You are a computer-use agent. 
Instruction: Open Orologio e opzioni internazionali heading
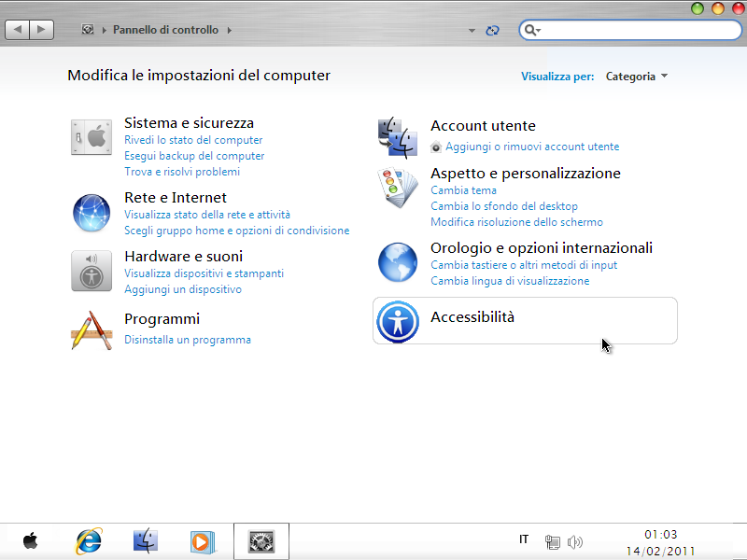coord(542,248)
